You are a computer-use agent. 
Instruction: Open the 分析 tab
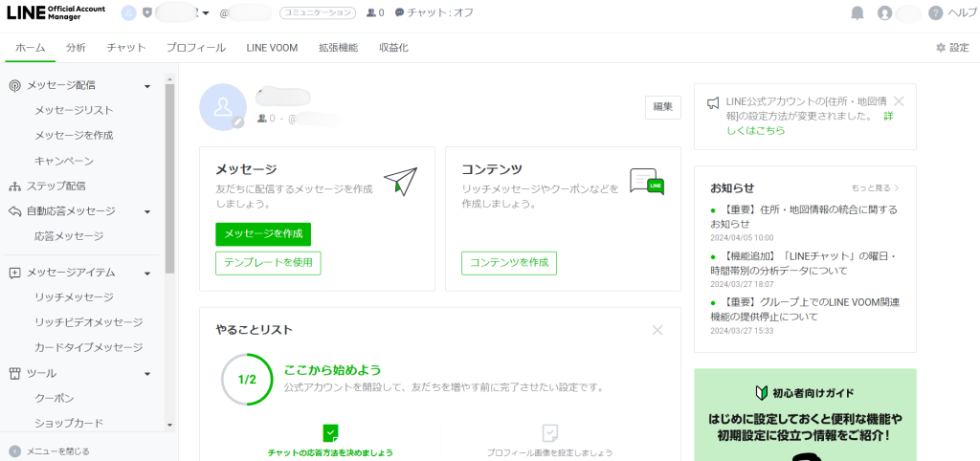point(76,48)
